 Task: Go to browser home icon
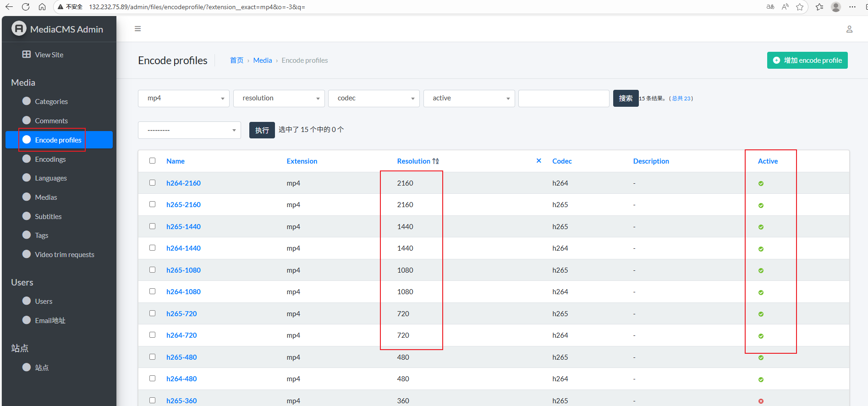(42, 7)
